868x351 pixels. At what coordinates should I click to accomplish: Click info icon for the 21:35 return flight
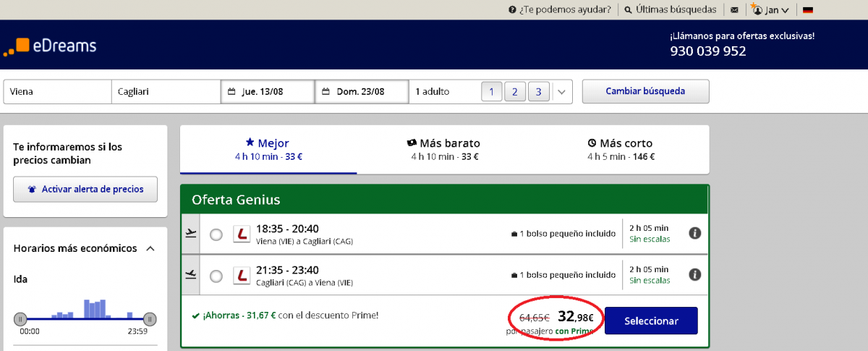[x=694, y=275]
